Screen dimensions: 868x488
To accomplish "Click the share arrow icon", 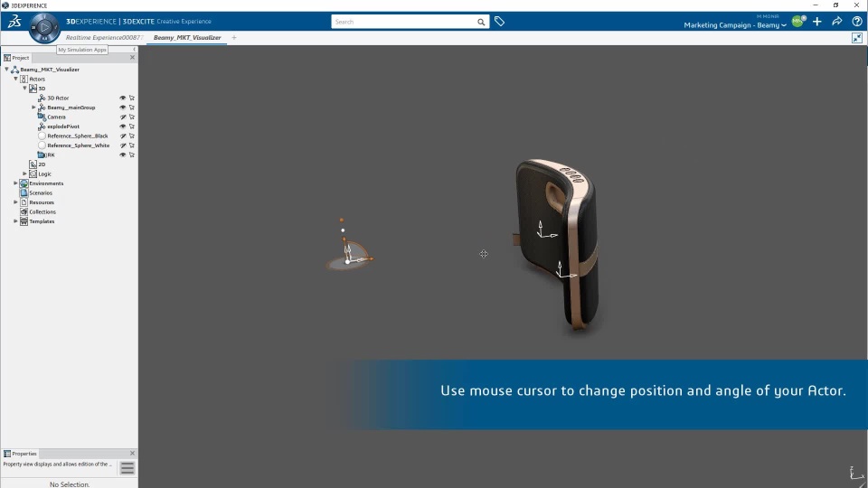I will tap(837, 22).
